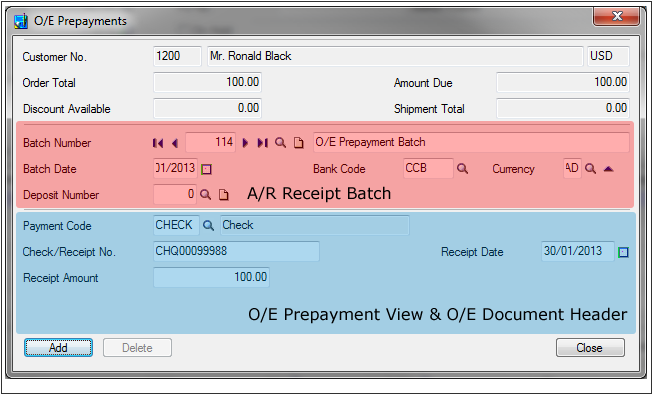Open Payment Code finder magnifier
The image size is (652, 394).
point(208,225)
